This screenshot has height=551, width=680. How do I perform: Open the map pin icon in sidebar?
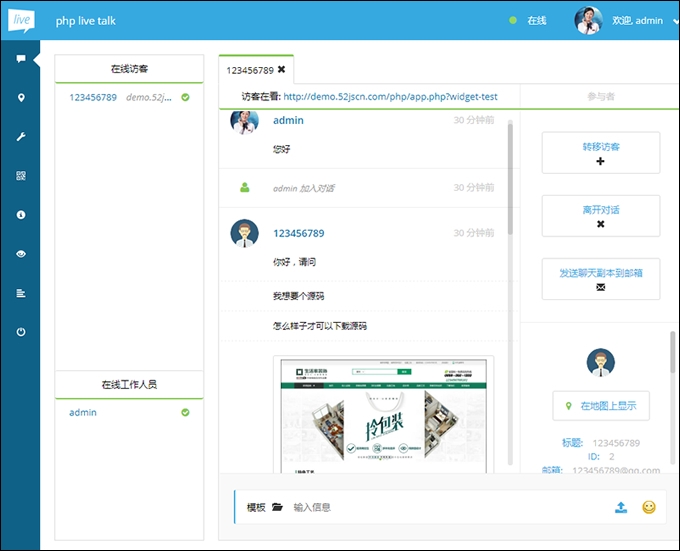click(21, 98)
